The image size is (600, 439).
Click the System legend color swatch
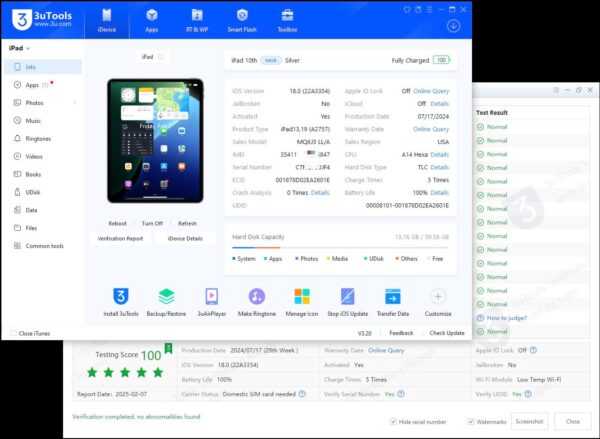click(x=233, y=259)
